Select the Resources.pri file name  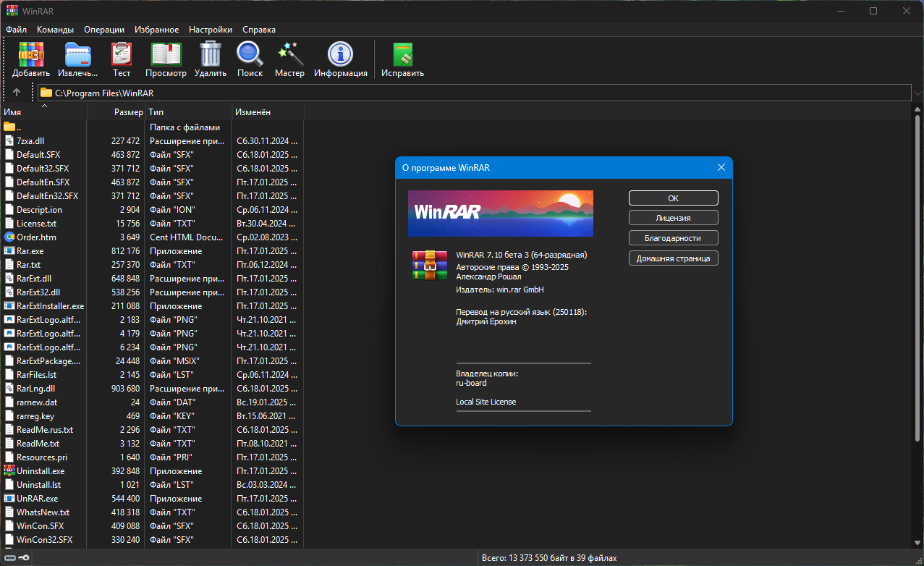[42, 457]
